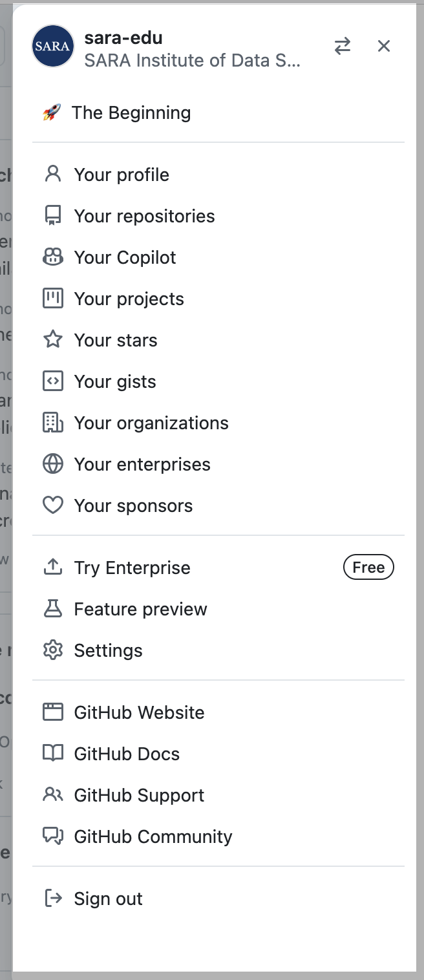Edit status "The Beginning"

click(x=131, y=113)
